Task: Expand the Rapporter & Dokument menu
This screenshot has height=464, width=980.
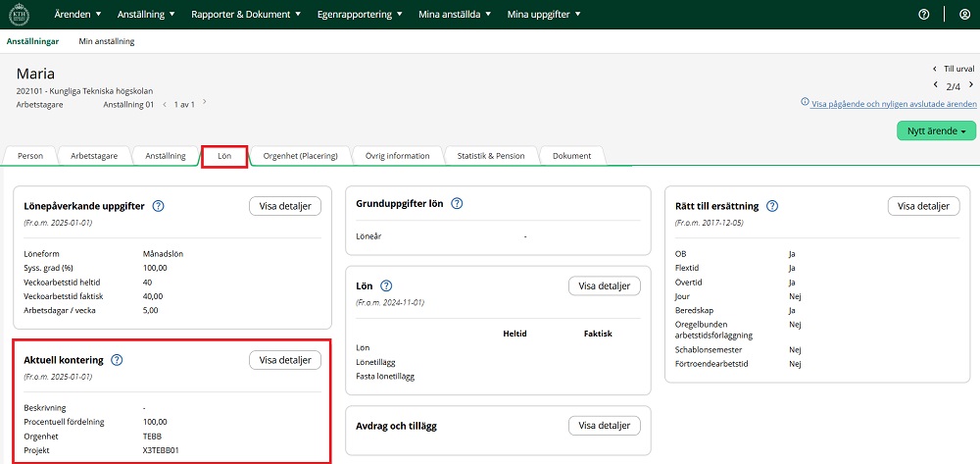Action: click(x=247, y=15)
